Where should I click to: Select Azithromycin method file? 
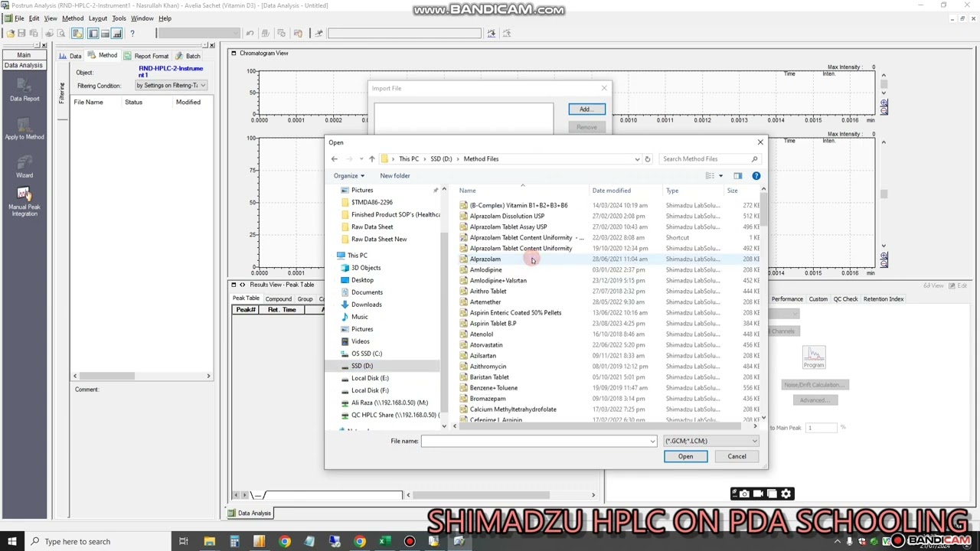[488, 367]
